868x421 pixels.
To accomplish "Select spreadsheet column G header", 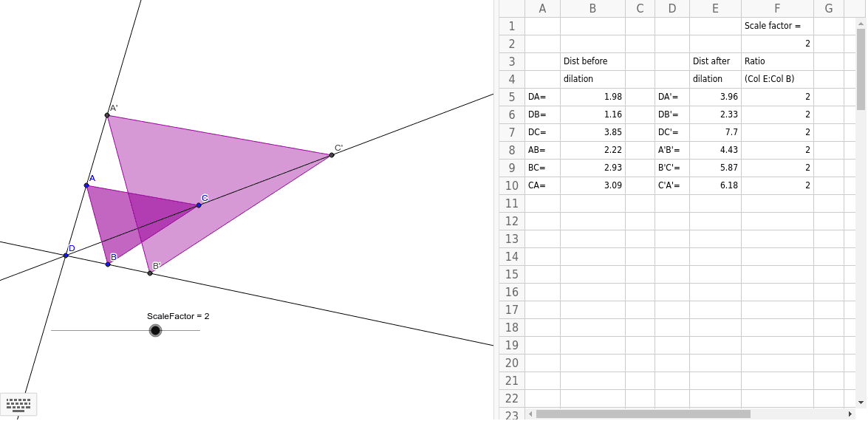I will (829, 8).
